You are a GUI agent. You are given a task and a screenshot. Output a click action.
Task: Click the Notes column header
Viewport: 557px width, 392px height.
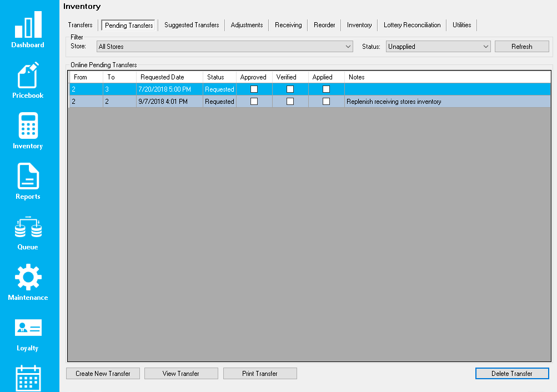(x=448, y=77)
